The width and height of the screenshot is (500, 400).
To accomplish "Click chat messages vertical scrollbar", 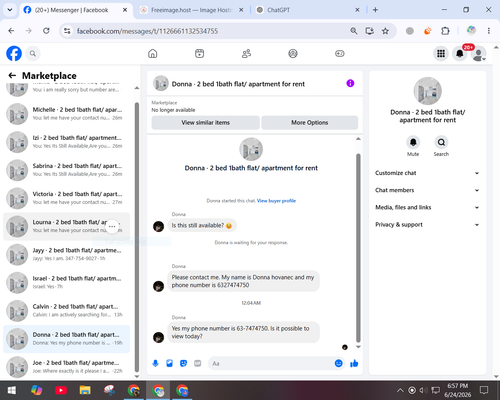I will click(358, 248).
